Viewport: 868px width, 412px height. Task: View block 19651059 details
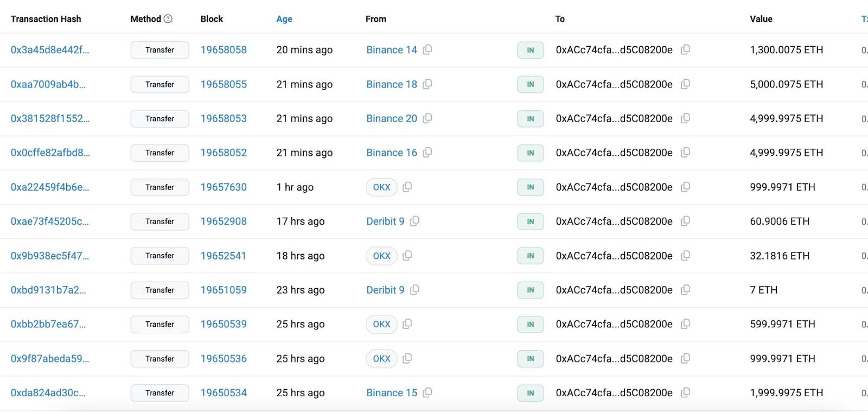pyautogui.click(x=224, y=290)
